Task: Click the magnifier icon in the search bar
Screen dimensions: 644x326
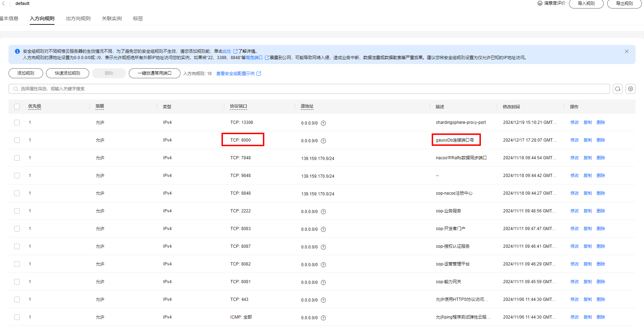Action: (16, 89)
